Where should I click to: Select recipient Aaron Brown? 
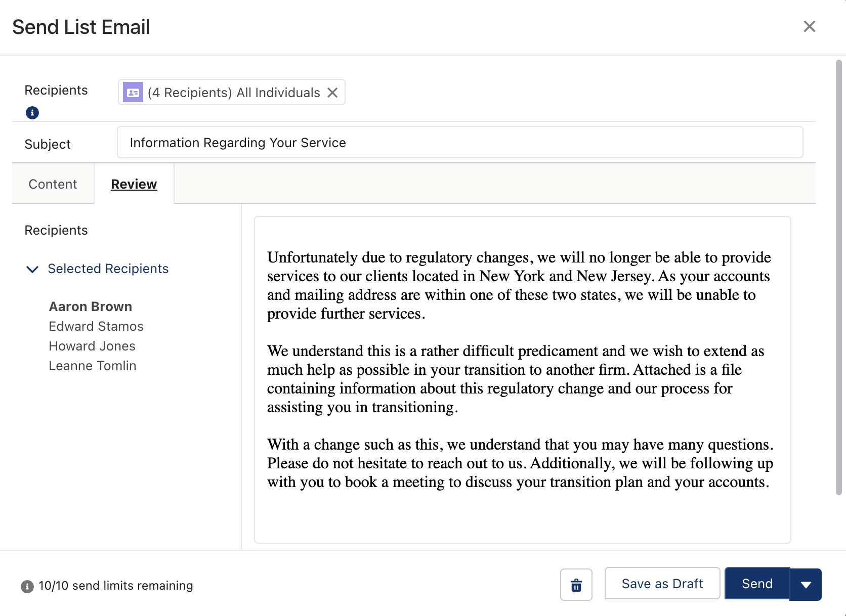point(91,306)
